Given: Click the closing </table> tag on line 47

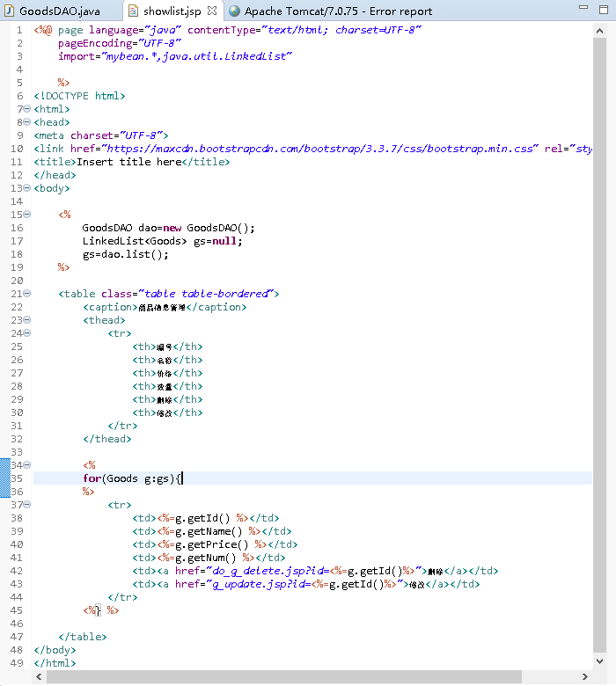Looking at the screenshot, I should click(83, 637).
